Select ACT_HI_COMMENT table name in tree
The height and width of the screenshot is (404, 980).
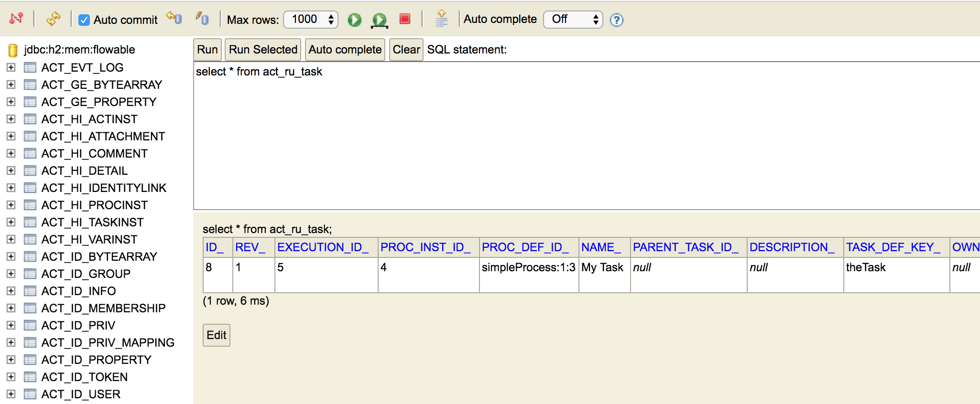tap(95, 153)
